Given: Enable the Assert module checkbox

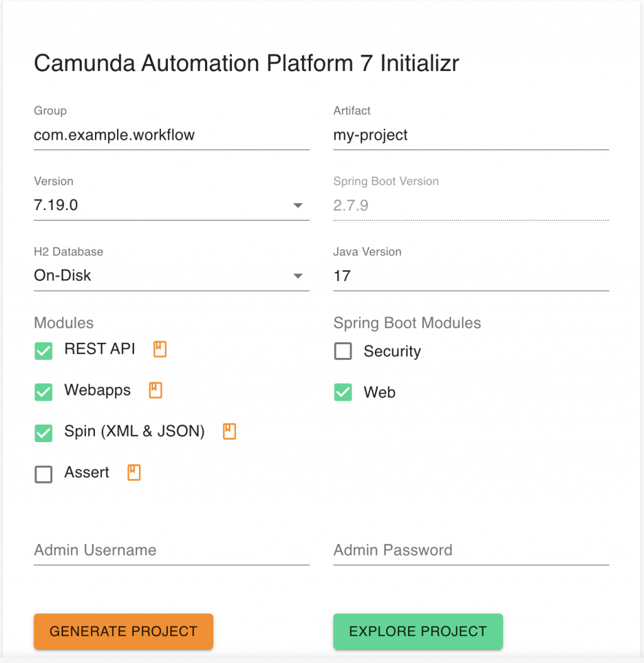Looking at the screenshot, I should (x=43, y=474).
